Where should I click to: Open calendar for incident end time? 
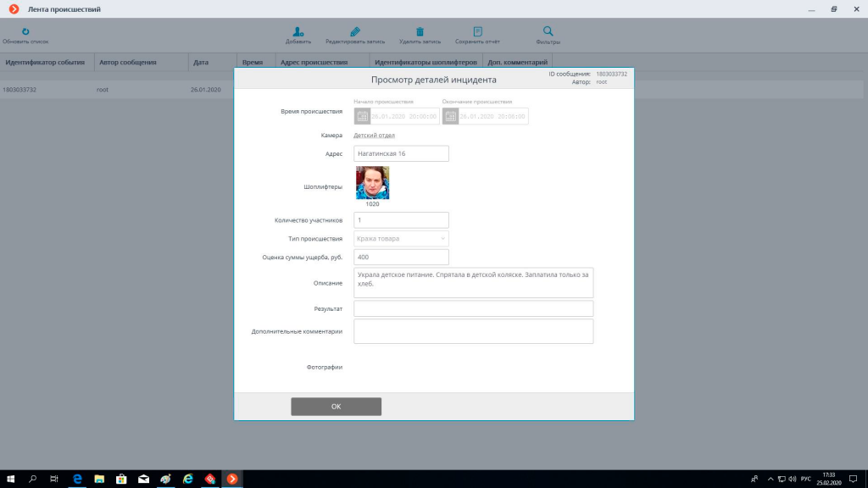click(451, 116)
